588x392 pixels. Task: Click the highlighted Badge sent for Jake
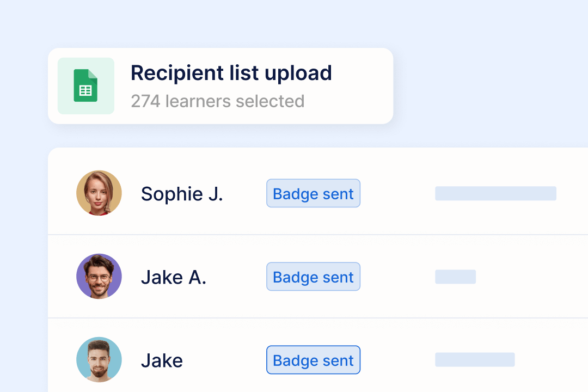click(313, 360)
